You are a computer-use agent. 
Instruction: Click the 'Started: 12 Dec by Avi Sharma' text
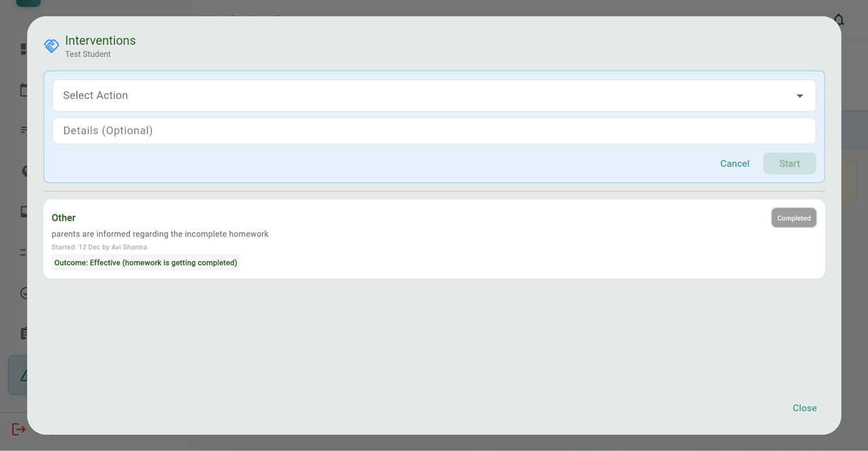(99, 248)
